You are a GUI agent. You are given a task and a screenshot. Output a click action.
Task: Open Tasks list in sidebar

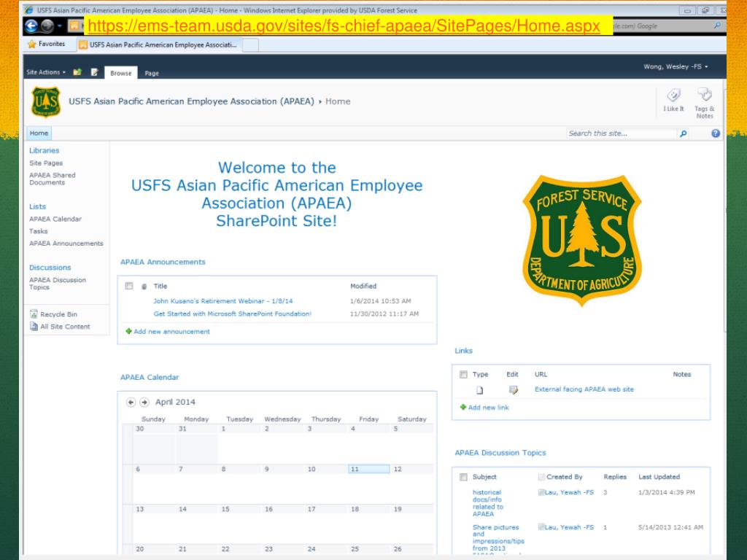(x=38, y=231)
